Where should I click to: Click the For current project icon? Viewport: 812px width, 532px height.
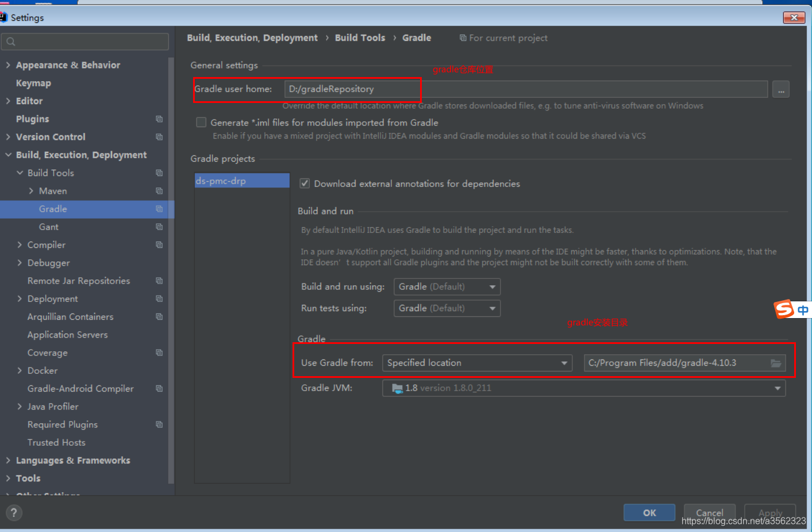pyautogui.click(x=463, y=38)
